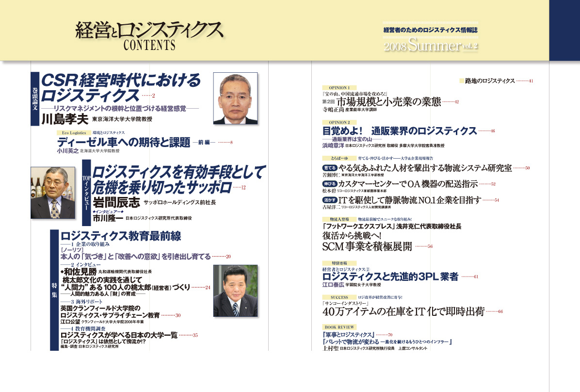580x392 pixels.
Task: Click the リスクマネジメントの根幹 subtitle line
Action: point(120,109)
